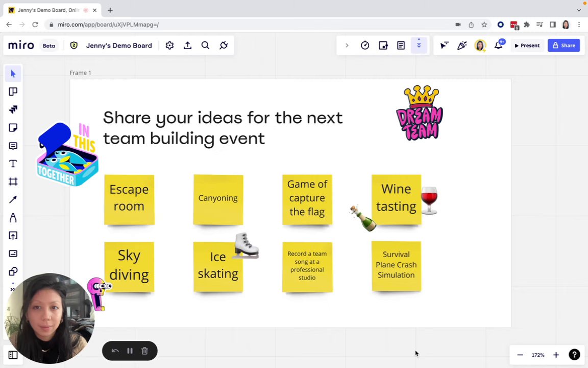Open the Jira cards tool in left toolbar

coord(13,109)
